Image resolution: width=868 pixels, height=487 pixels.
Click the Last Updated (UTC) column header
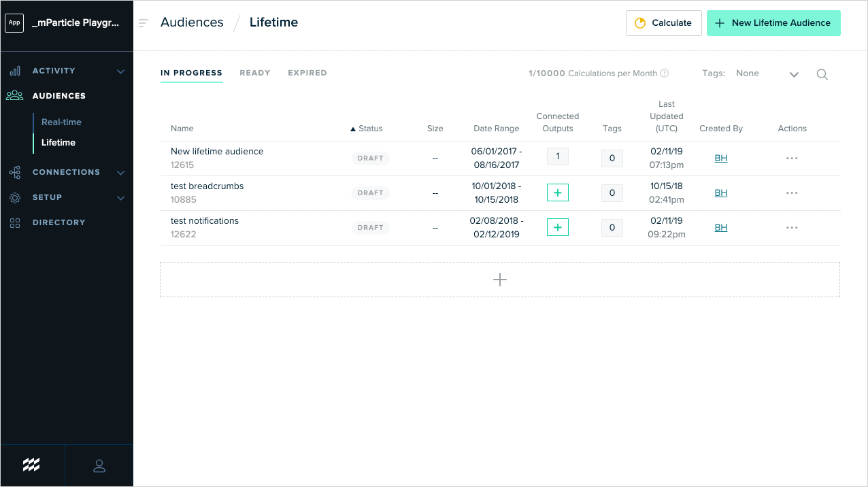[x=667, y=116]
